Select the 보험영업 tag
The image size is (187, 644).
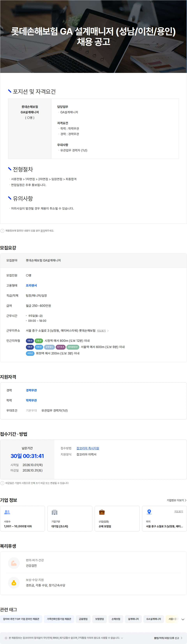99,619
